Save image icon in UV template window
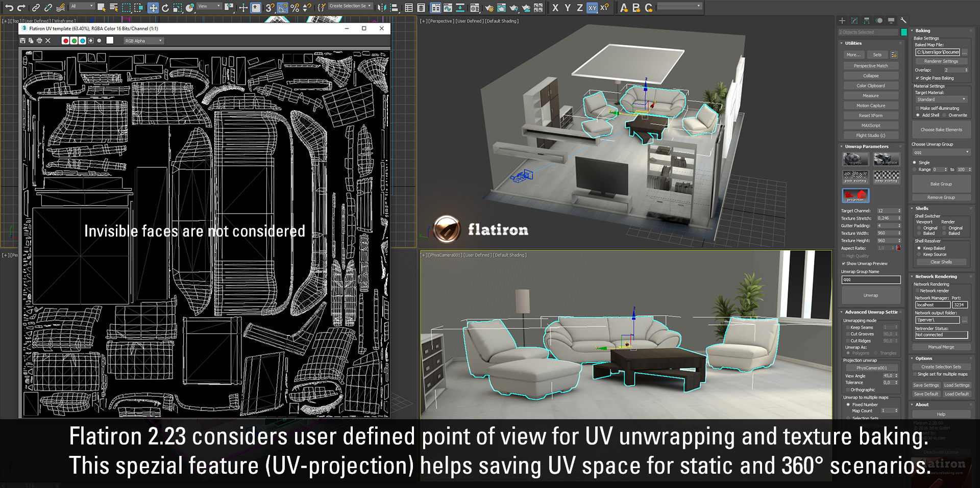 click(x=22, y=41)
